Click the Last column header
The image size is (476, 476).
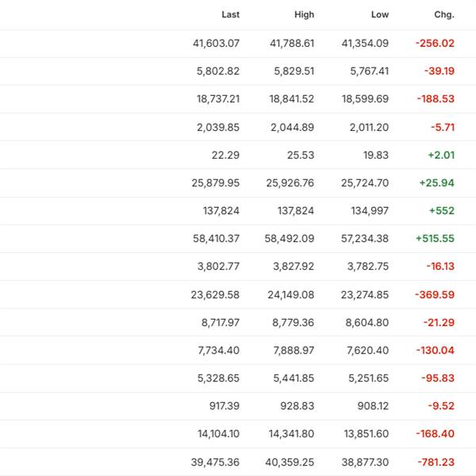[x=230, y=14]
